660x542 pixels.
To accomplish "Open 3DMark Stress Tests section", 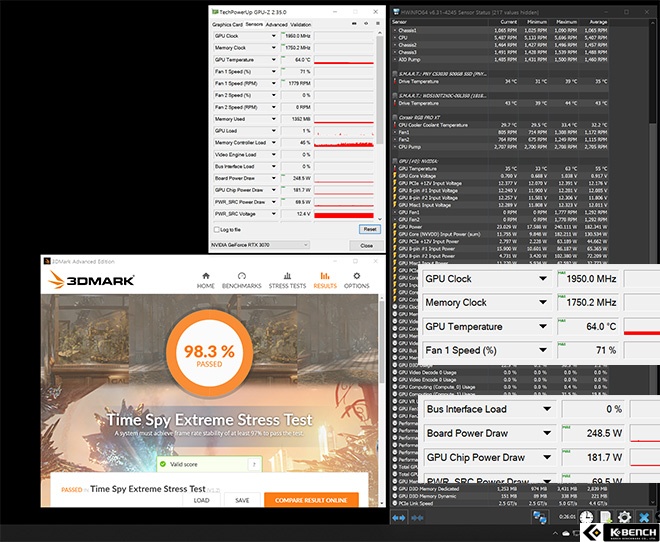I will point(287,281).
